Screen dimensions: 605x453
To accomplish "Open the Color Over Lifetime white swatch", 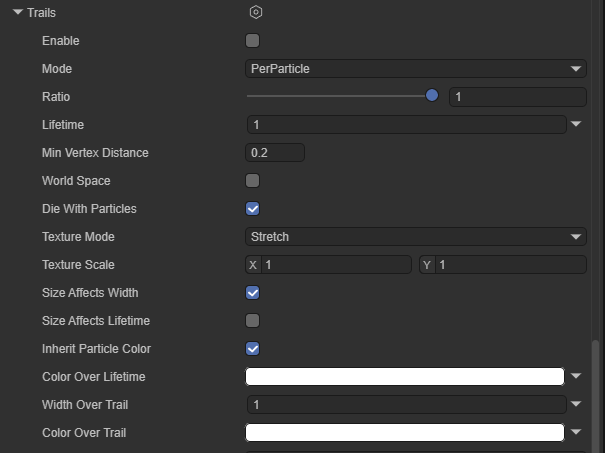I will (405, 377).
